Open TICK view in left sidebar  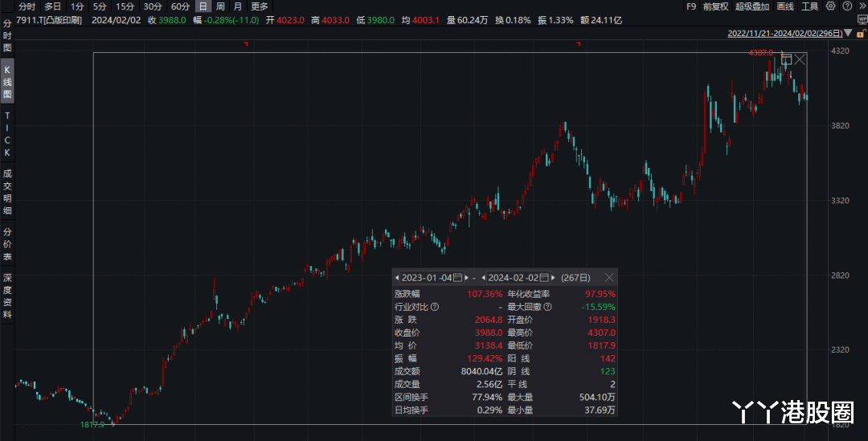click(x=7, y=134)
